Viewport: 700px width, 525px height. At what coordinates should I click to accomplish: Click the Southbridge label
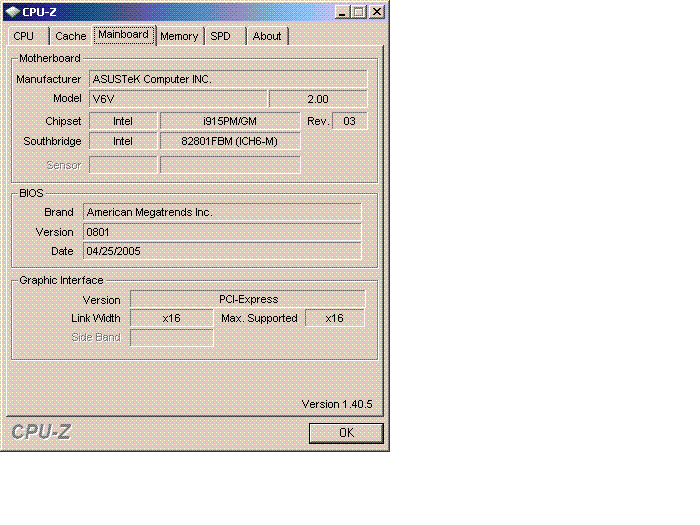tap(52, 141)
